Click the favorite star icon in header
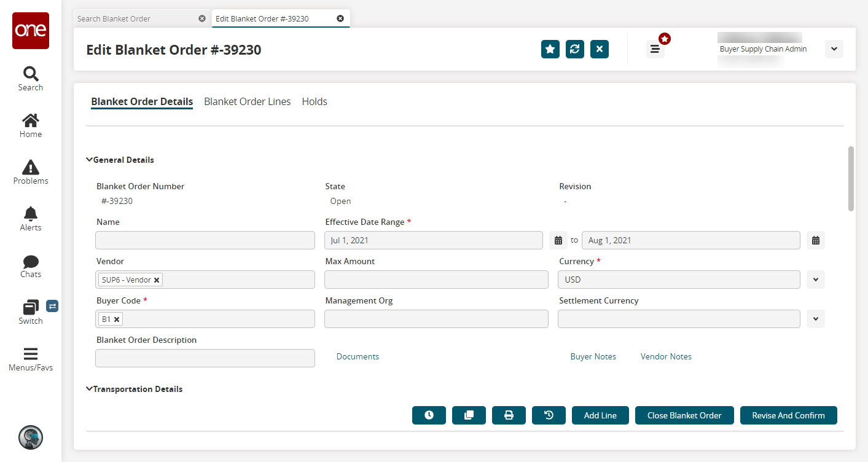This screenshot has width=868, height=462. (550, 49)
